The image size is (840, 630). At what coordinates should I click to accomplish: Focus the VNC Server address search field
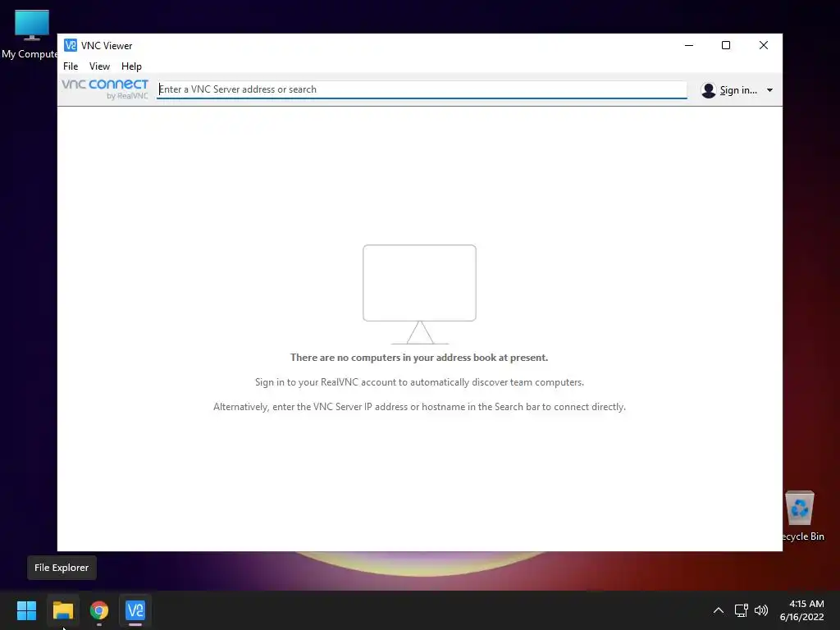pyautogui.click(x=422, y=89)
